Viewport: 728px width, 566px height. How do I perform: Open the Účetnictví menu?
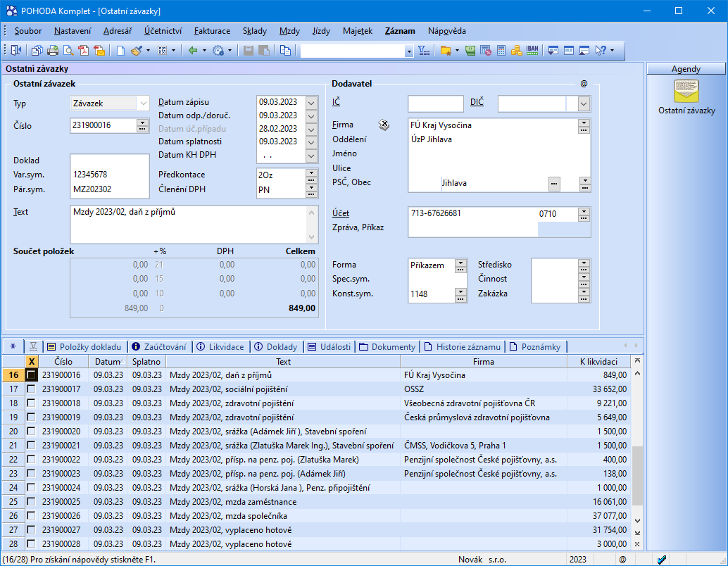[163, 31]
